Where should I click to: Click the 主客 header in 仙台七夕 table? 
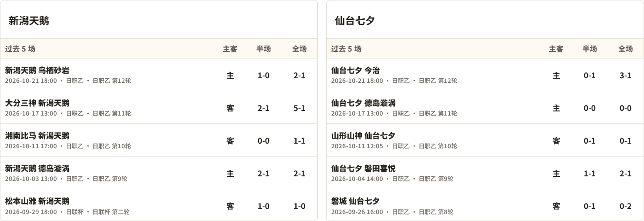click(556, 49)
